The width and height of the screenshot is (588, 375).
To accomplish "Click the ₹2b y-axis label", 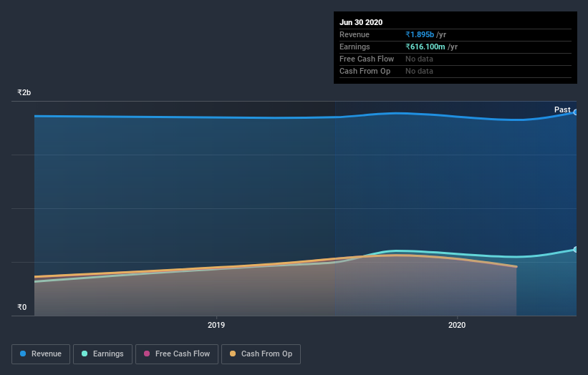I will (x=24, y=92).
